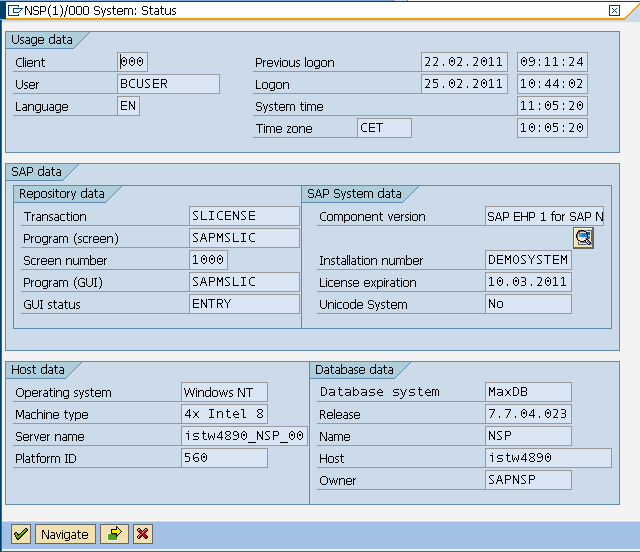Click the Screen number label

tap(65, 261)
